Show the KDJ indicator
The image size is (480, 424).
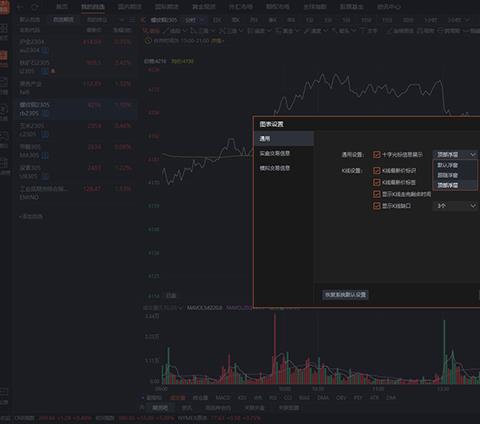242,398
